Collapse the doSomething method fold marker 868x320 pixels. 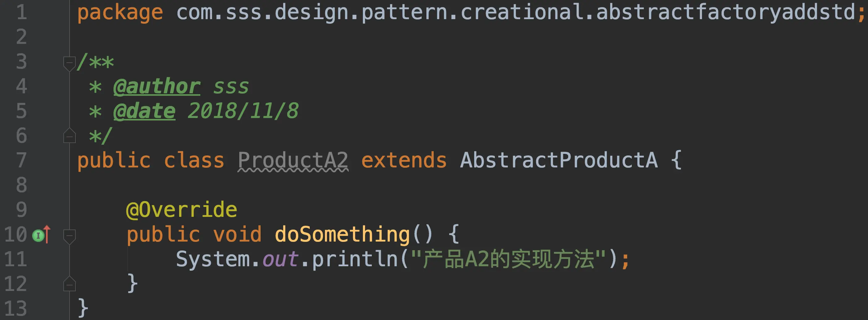[70, 237]
